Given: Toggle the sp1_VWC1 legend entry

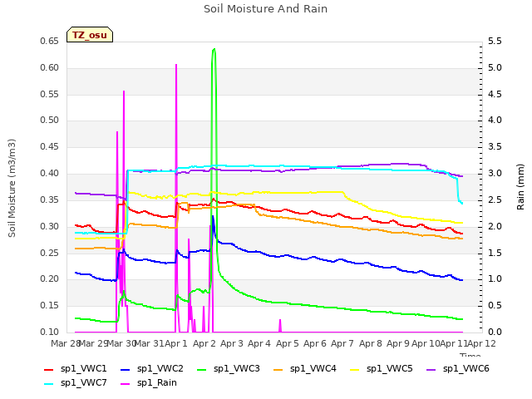Looking at the screenshot, I should coord(76,369).
